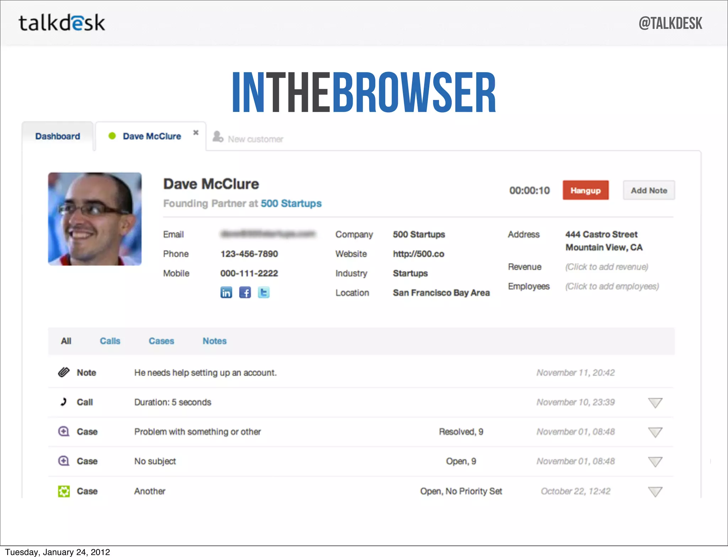Click the '444 Castro Street' address
The width and height of the screenshot is (728, 560).
click(x=601, y=234)
